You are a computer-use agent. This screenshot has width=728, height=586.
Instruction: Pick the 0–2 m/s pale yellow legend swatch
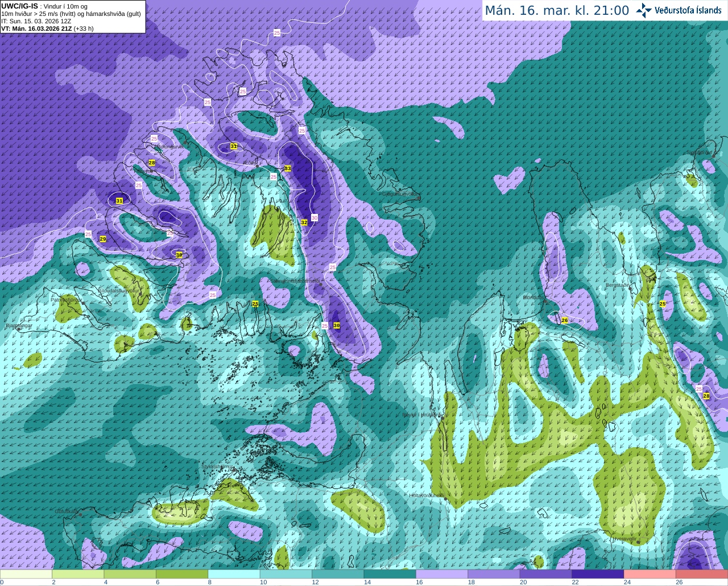tap(26, 575)
